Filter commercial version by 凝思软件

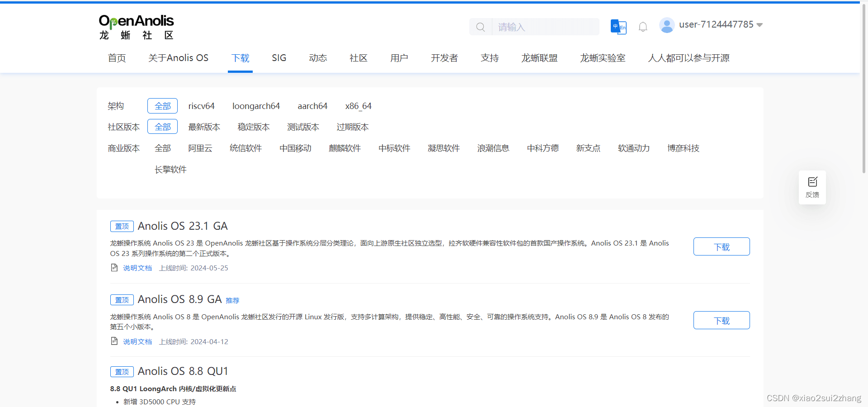[443, 148]
